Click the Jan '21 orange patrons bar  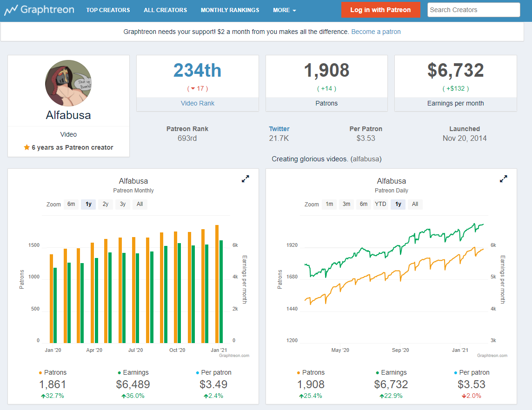217,284
